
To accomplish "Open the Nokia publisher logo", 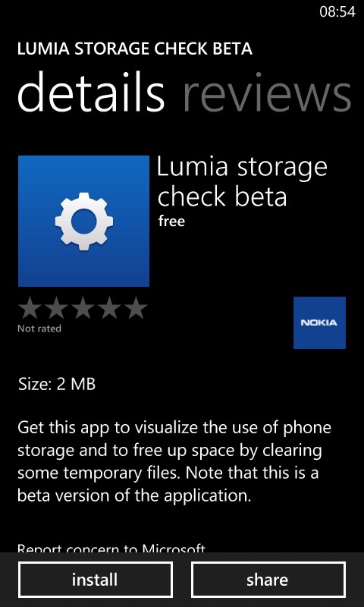I will click(x=319, y=322).
